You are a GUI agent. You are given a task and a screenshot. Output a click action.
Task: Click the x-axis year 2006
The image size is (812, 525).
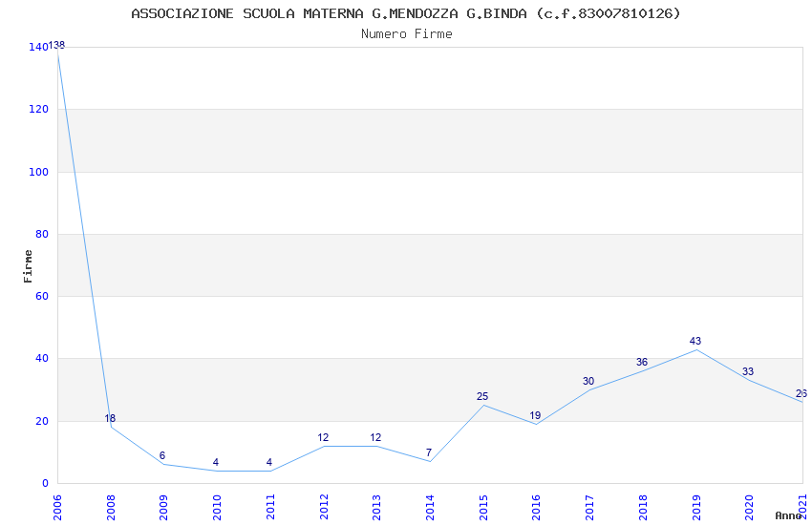(57, 507)
